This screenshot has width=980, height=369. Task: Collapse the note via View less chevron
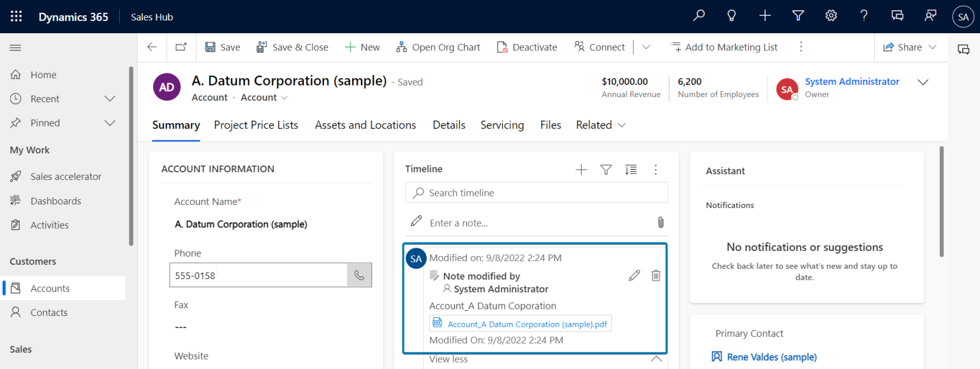pos(656,358)
